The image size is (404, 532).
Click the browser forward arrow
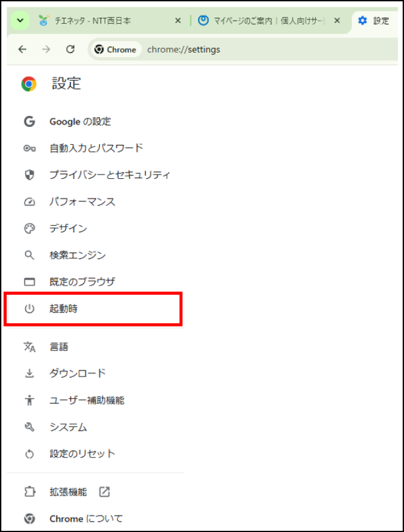[46, 50]
